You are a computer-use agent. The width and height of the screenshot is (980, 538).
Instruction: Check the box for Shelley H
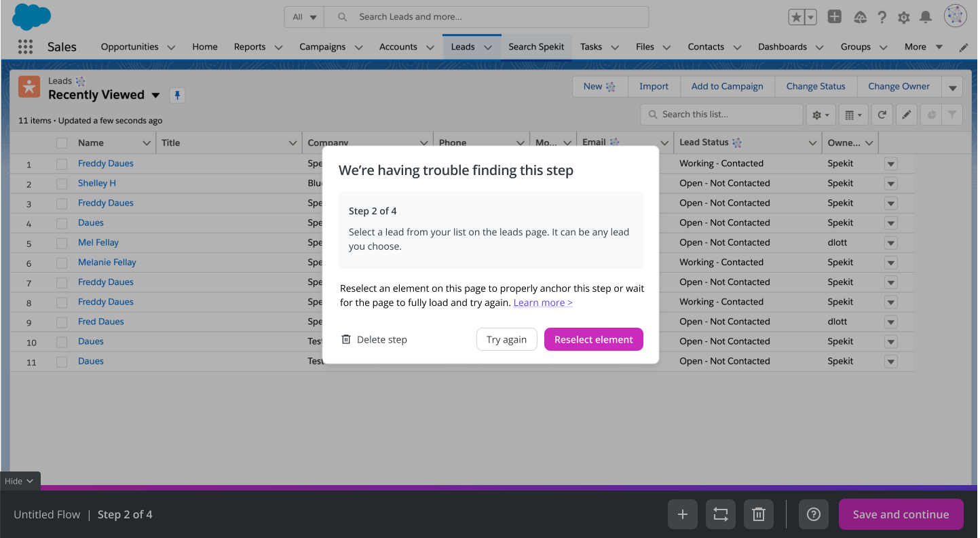tap(62, 184)
